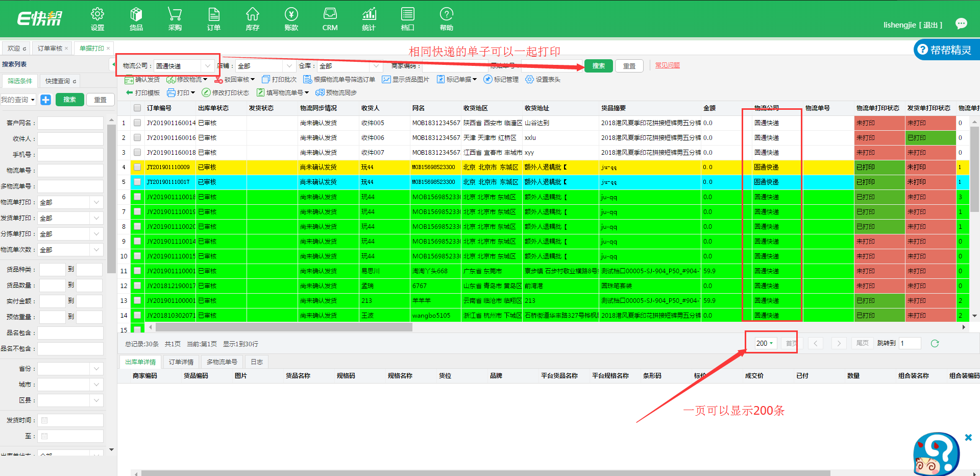Click 打印模板 toolbar button

[x=142, y=92]
